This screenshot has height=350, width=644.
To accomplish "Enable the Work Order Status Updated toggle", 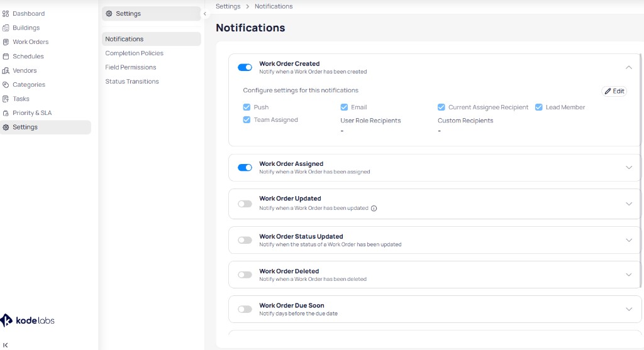I will tap(245, 240).
